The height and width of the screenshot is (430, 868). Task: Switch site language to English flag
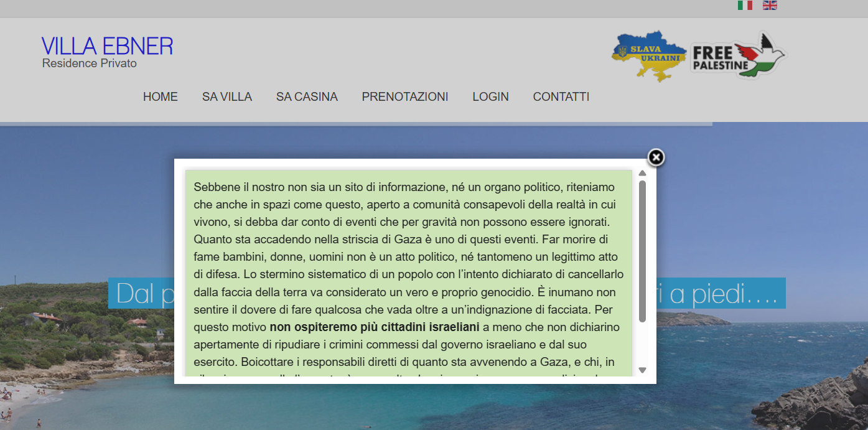pos(770,6)
